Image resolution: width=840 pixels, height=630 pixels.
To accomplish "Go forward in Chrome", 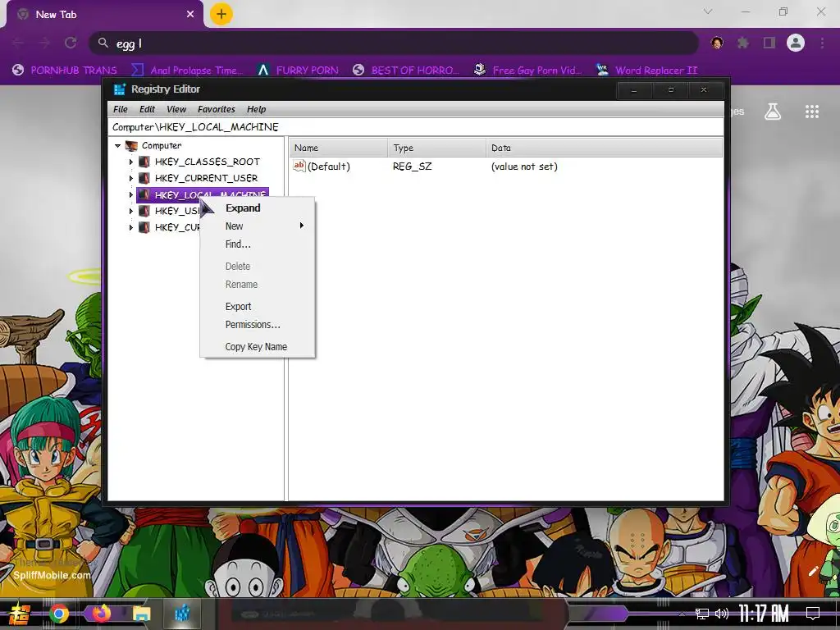I will pyautogui.click(x=44, y=43).
